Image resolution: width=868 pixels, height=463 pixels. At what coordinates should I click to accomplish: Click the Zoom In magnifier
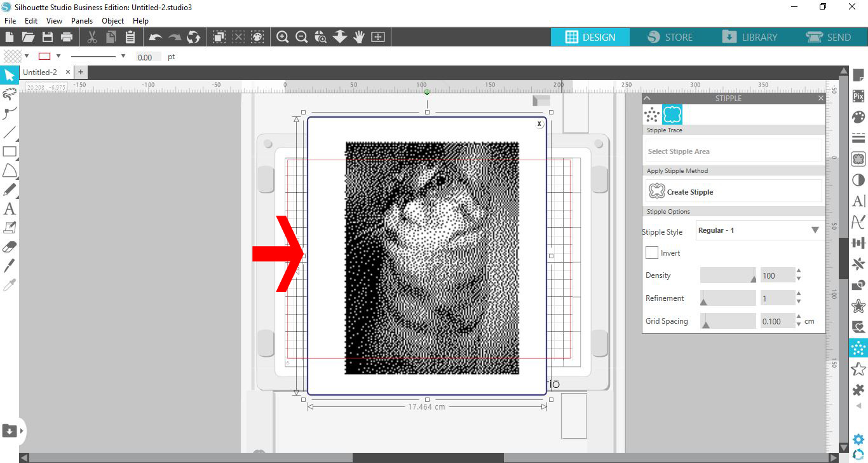click(283, 37)
